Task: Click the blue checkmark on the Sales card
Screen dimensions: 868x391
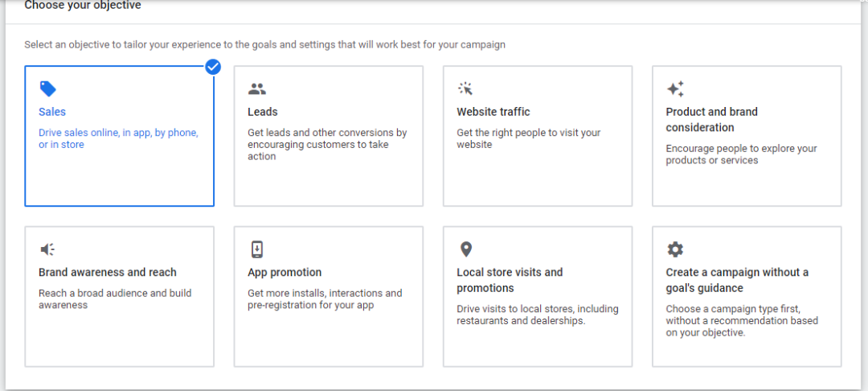Action: 213,67
